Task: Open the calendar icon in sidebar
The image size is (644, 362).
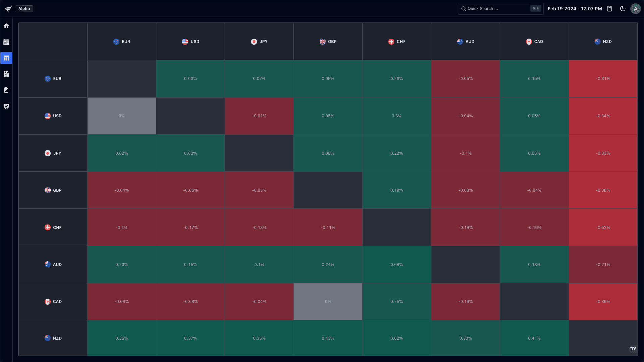Action: pyautogui.click(x=6, y=42)
